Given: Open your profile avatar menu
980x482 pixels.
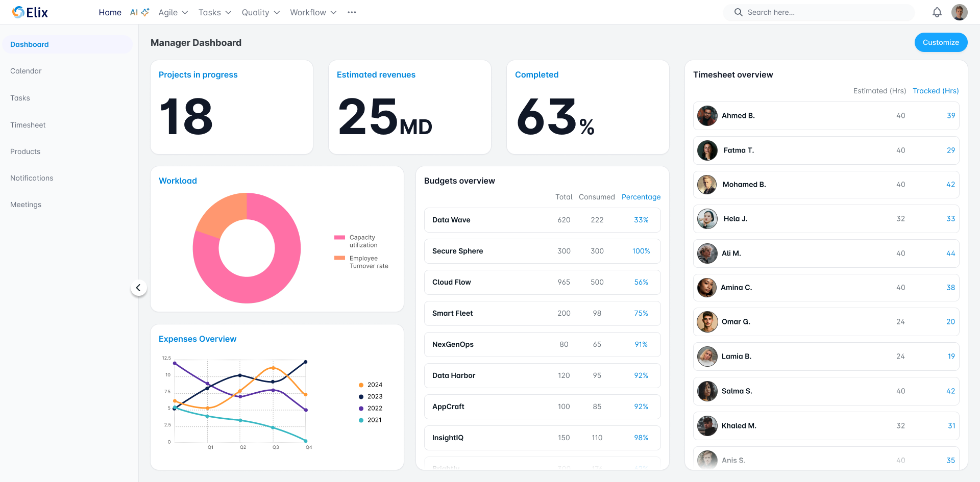Looking at the screenshot, I should pos(959,12).
